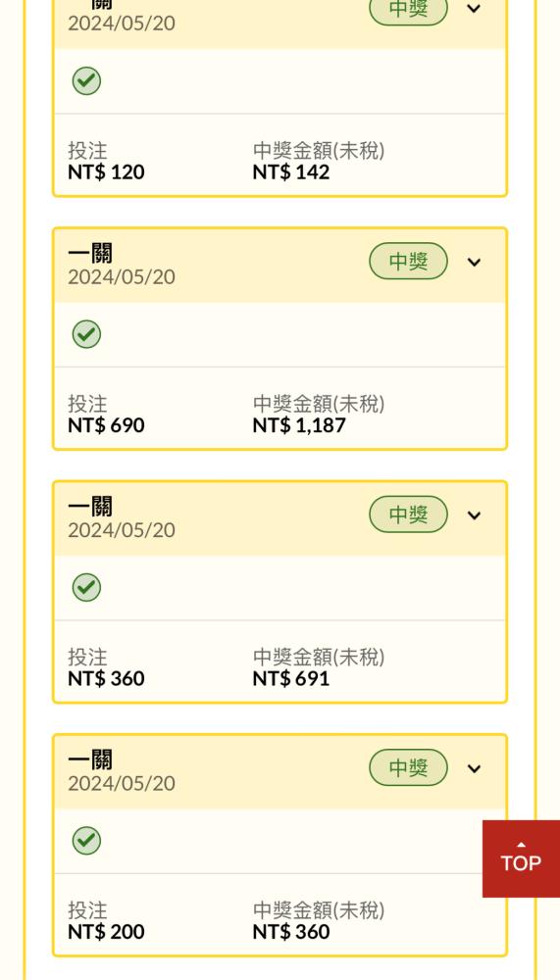
Task: Click the 中獎 badge on the NT$ 120 bet card
Action: point(409,9)
